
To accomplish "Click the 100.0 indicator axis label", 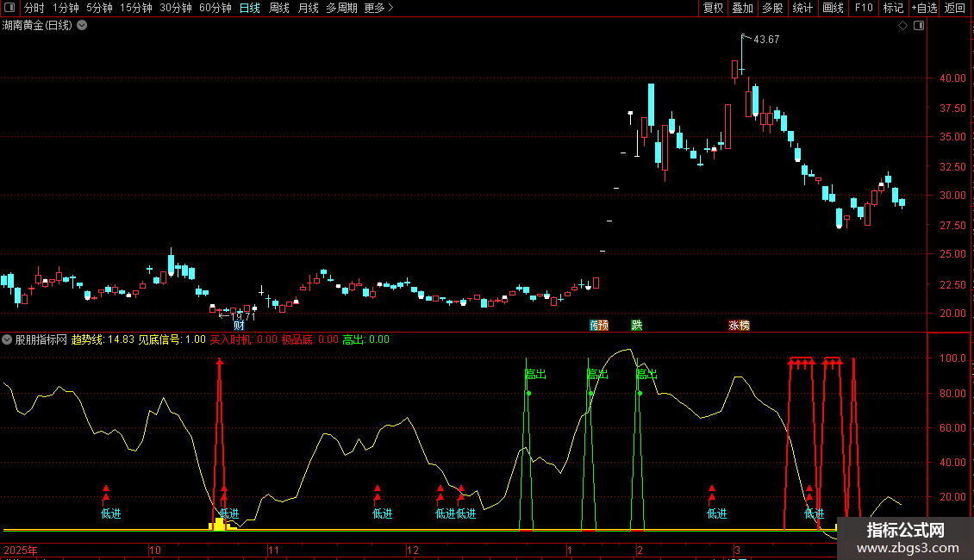I will [952, 358].
